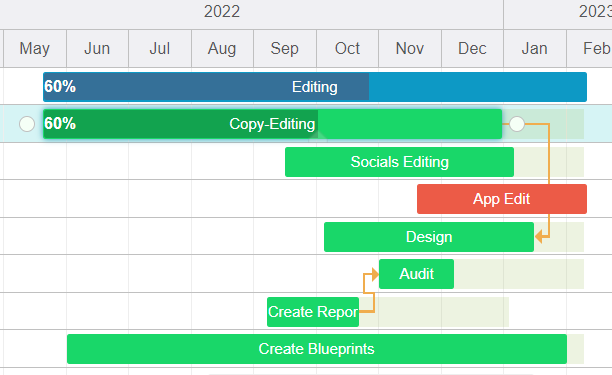Select the Create Report task bar
Screen dimensions: 612x375
coord(313,312)
